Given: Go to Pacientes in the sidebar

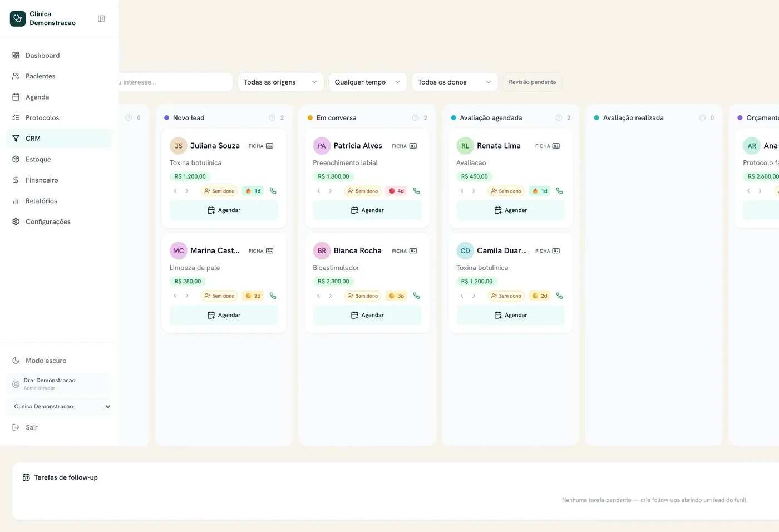Looking at the screenshot, I should click(59, 76).
